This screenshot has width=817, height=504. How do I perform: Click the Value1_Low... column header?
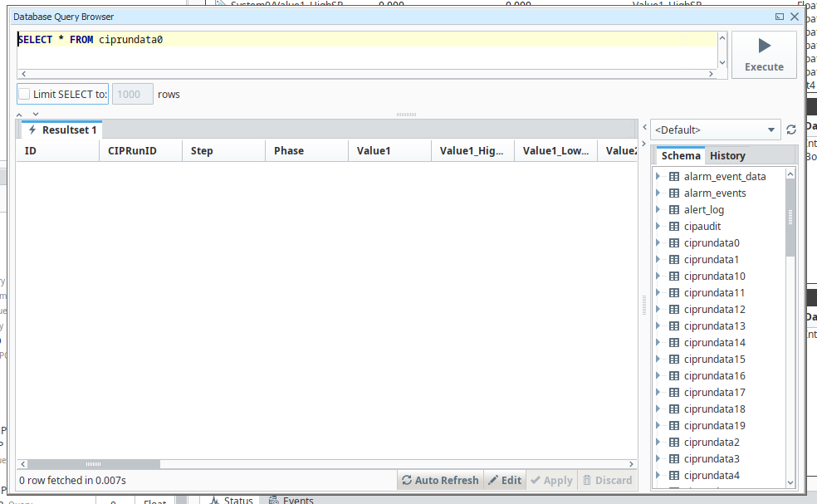556,150
